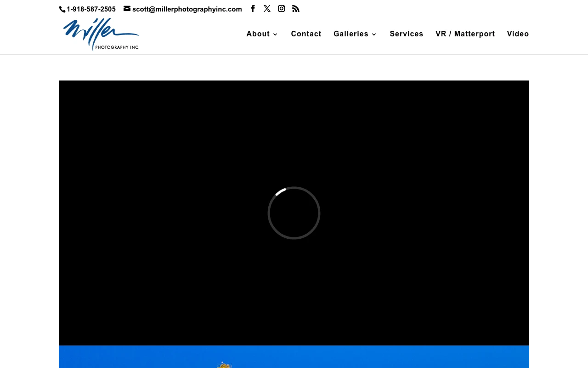588x368 pixels.
Task: Click the phone number 1-918-587-2505
Action: tap(91, 9)
